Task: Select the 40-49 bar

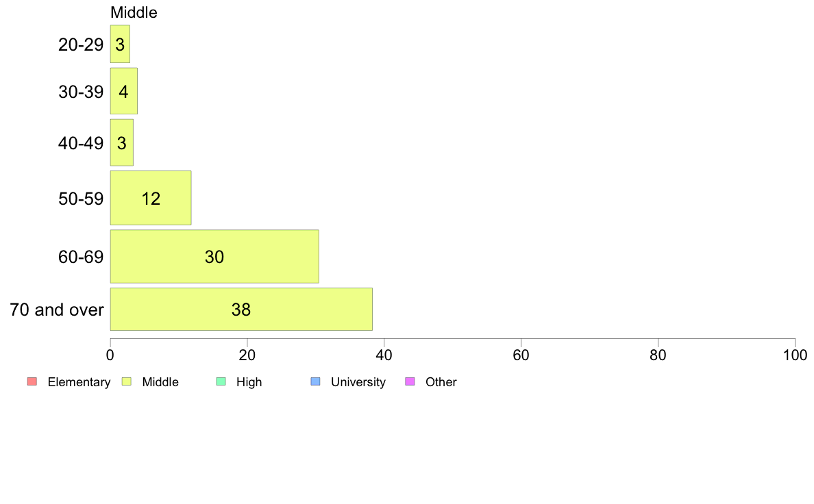Action: (121, 142)
